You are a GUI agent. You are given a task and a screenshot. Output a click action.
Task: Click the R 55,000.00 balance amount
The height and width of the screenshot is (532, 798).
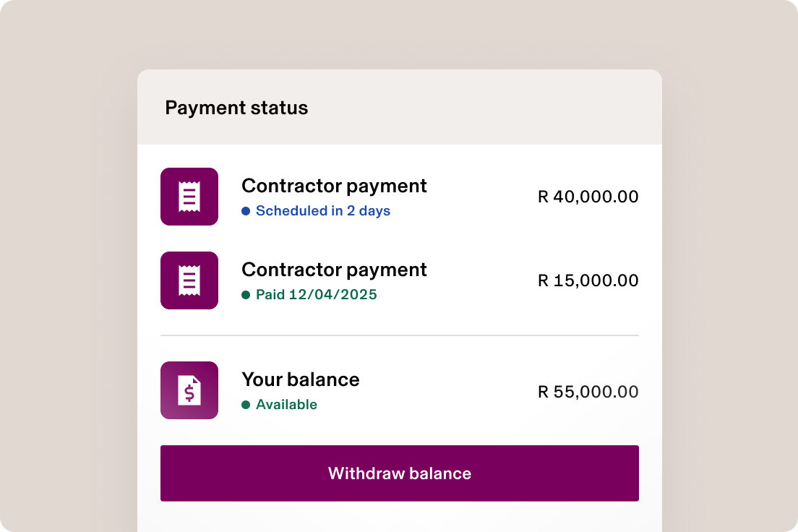587,392
